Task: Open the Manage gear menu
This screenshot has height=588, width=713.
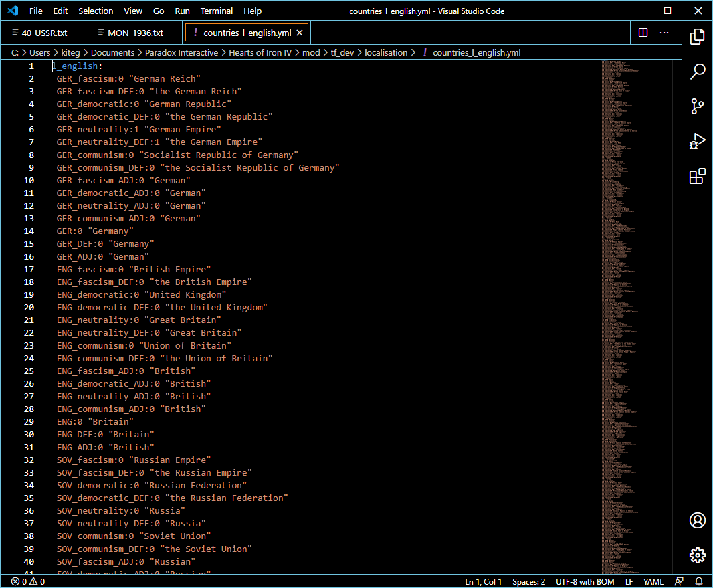Action: 697,555
